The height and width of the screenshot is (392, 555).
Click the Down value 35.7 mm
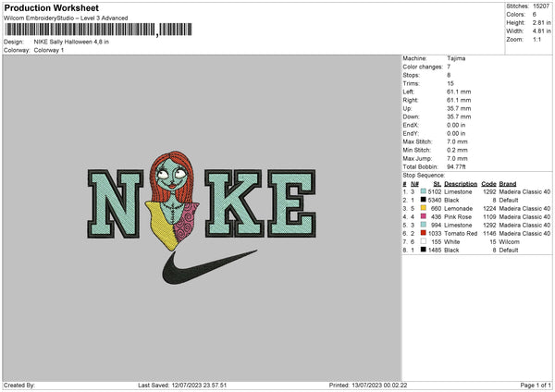point(459,116)
